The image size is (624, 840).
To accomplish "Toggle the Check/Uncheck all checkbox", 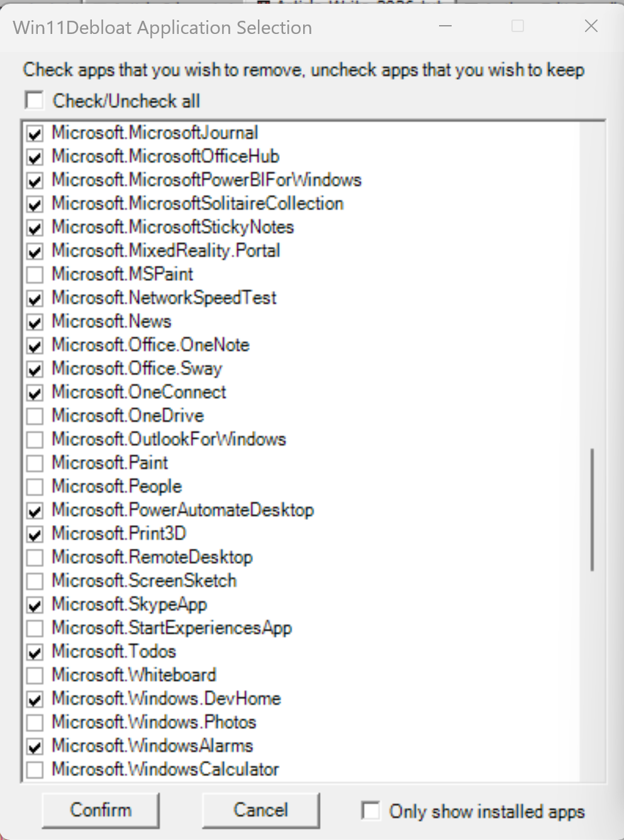I will pyautogui.click(x=35, y=101).
